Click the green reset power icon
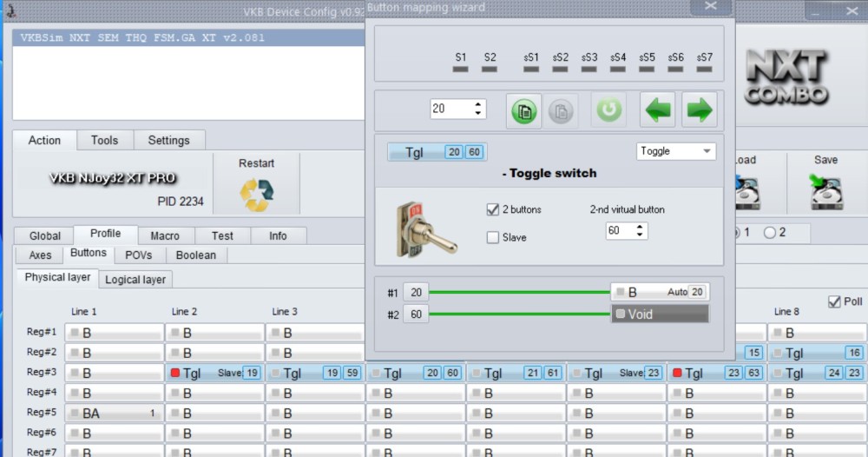 pos(609,109)
